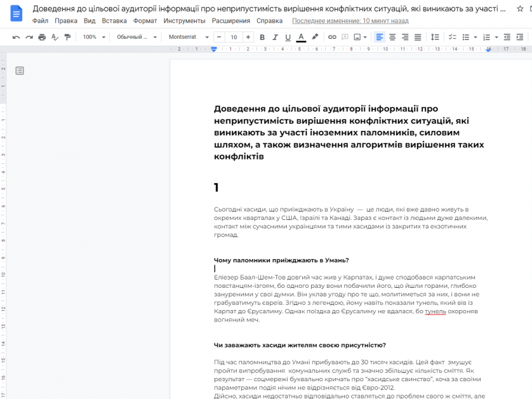Apply numbered list
The width and height of the screenshot is (532, 399).
pos(486,37)
